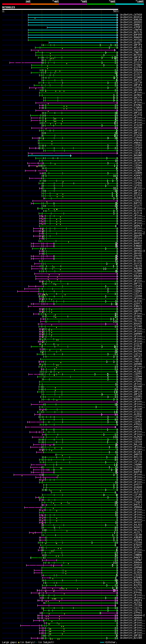The width and height of the screenshot is (146, 644).
Task: Select the UniRef100_B8AQV9 label
Action: click(x=131, y=37)
